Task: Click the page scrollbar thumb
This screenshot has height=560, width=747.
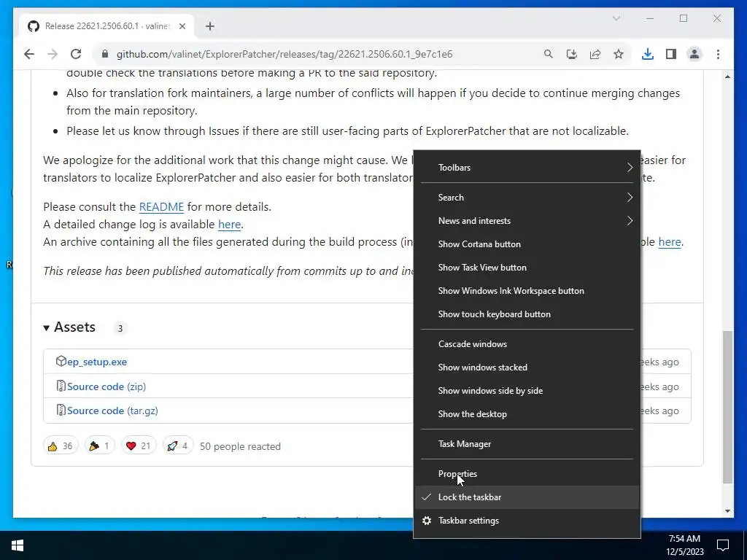Action: coord(727,407)
